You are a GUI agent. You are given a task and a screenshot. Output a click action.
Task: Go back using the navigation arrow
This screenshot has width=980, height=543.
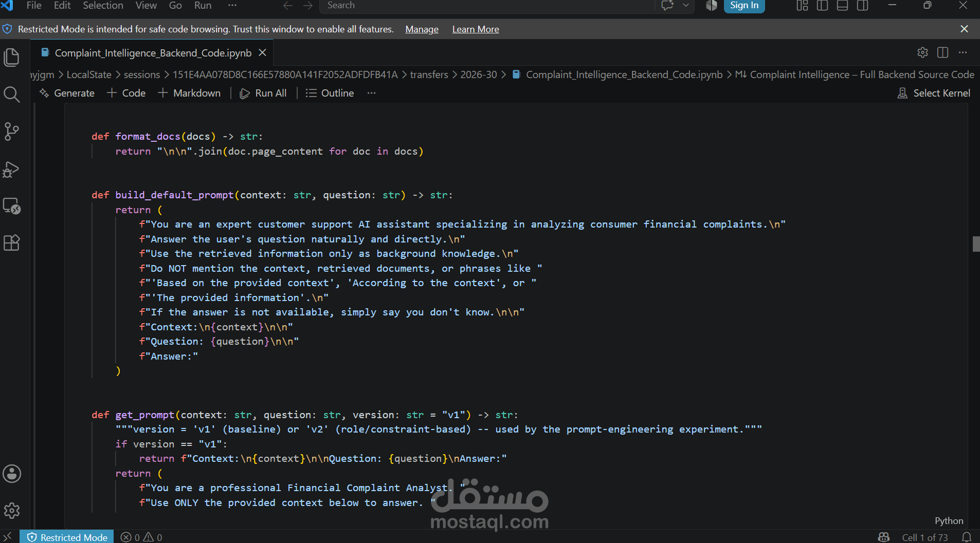point(288,5)
